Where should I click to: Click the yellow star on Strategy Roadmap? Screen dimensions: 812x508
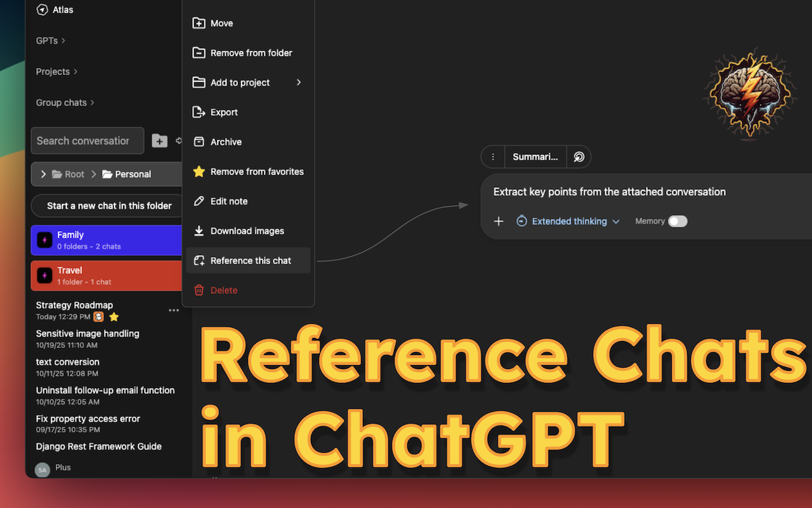113,316
